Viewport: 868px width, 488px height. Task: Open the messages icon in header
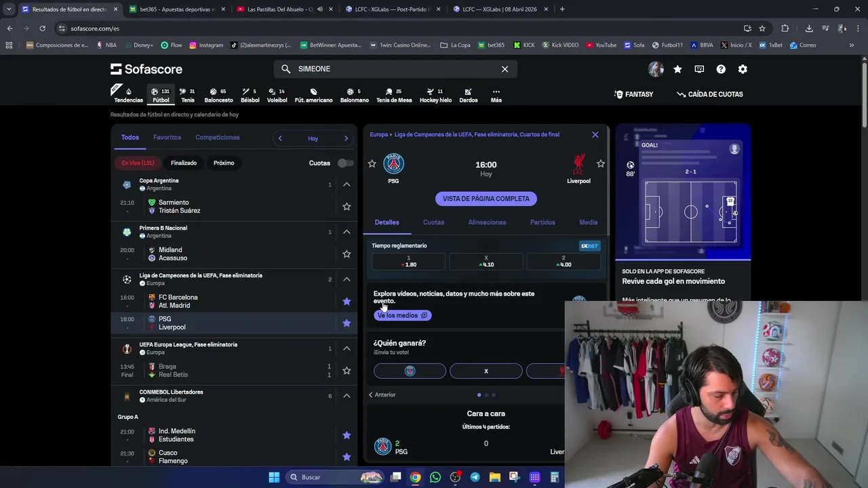(699, 69)
